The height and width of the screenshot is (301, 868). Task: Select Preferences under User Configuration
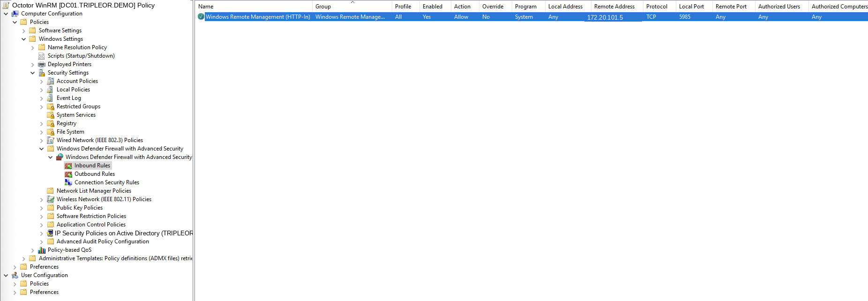44,292
